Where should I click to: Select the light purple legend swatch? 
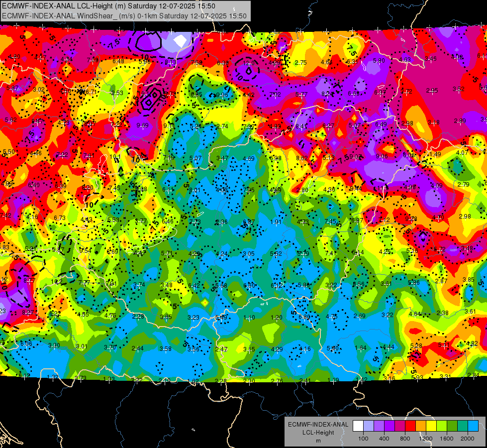[379, 426]
